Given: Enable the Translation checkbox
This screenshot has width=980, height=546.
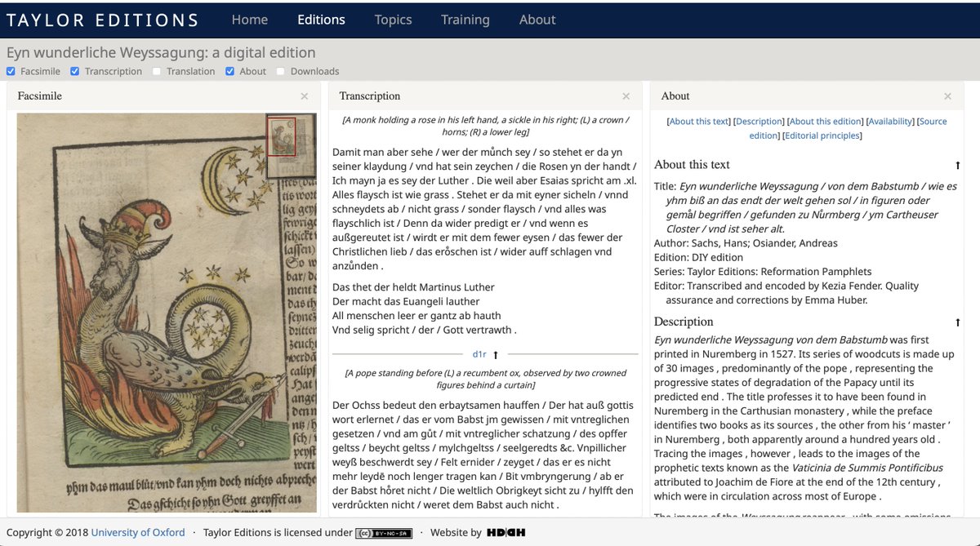Looking at the screenshot, I should point(157,71).
